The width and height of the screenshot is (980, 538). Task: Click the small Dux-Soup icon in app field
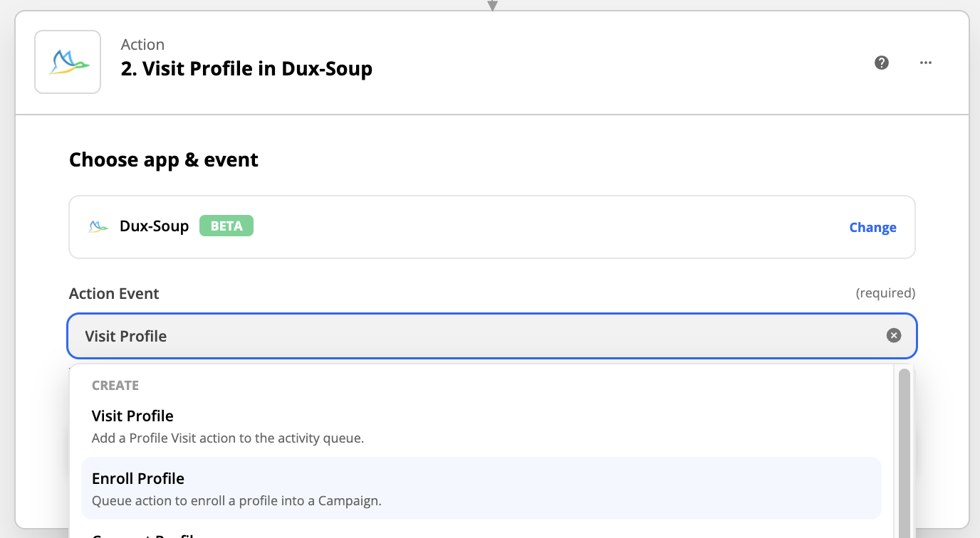(98, 227)
